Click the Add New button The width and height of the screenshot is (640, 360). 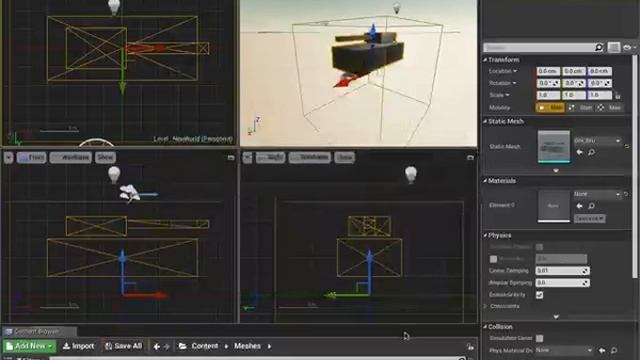[x=29, y=346]
